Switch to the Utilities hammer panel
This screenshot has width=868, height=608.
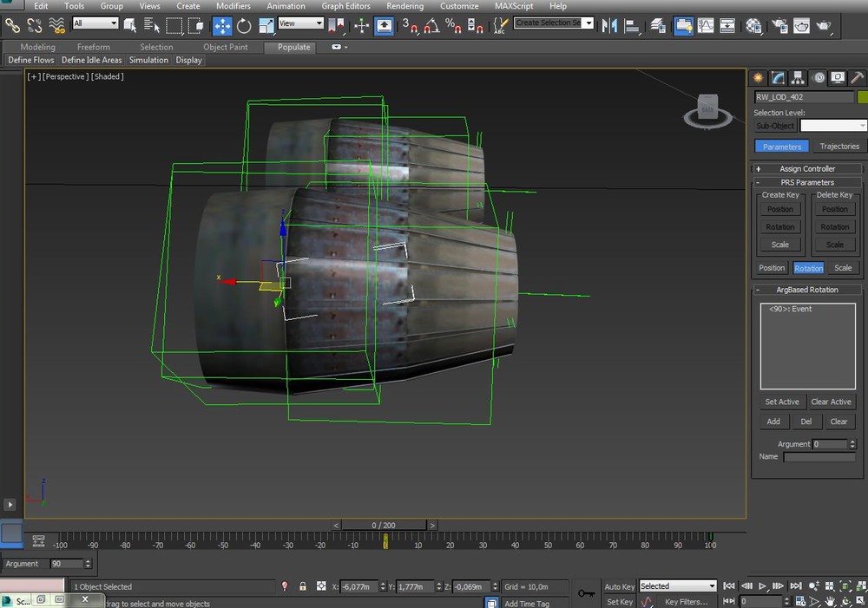[856, 78]
